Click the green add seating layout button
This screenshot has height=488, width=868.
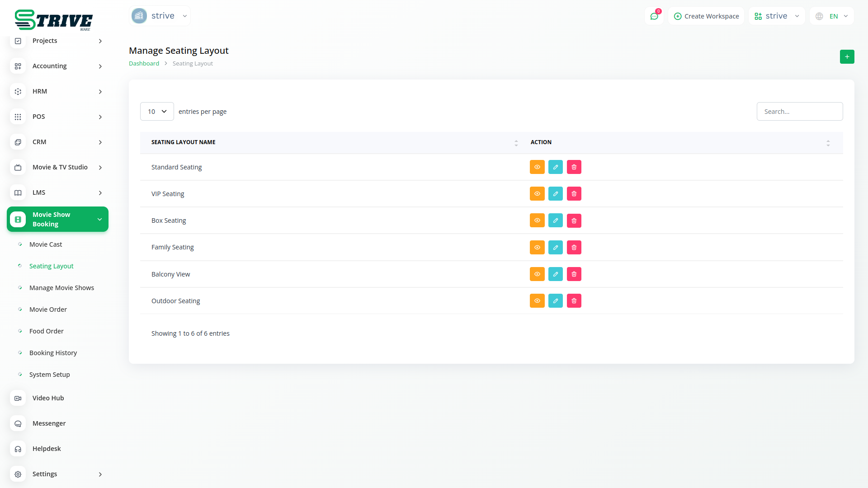(x=847, y=56)
